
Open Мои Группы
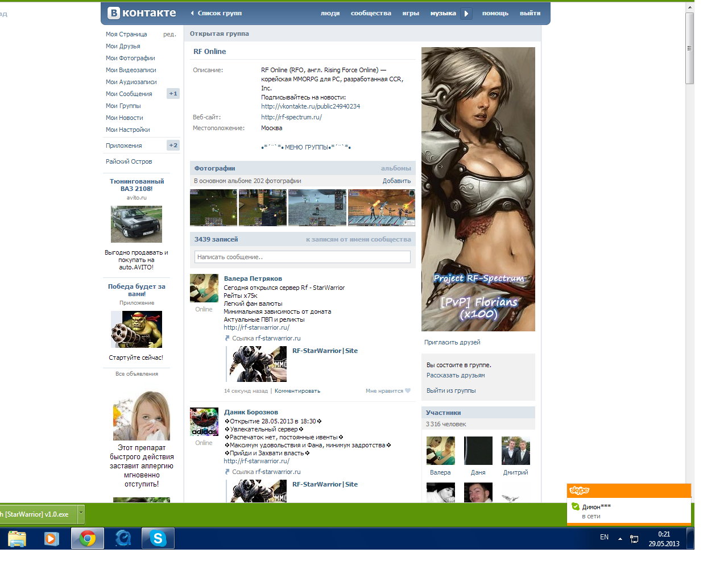coord(123,106)
